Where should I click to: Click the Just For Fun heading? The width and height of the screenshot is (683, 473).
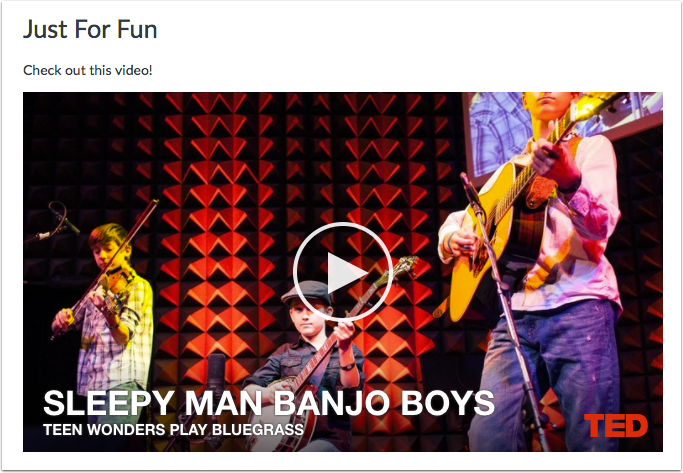pos(90,29)
